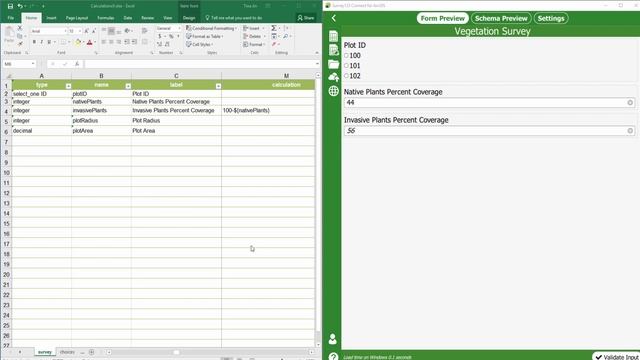The image size is (640, 360).
Task: Open the Format as Table dropdown
Action: [x=204, y=36]
